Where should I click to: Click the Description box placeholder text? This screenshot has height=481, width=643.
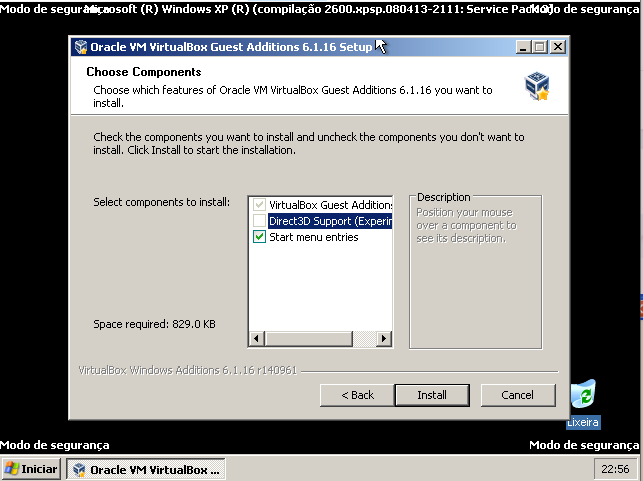466,225
